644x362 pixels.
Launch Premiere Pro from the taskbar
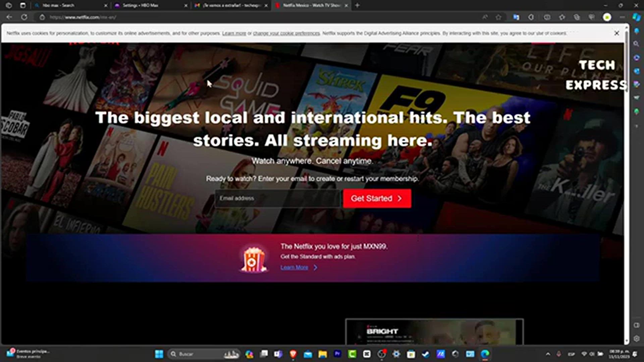tap(337, 354)
